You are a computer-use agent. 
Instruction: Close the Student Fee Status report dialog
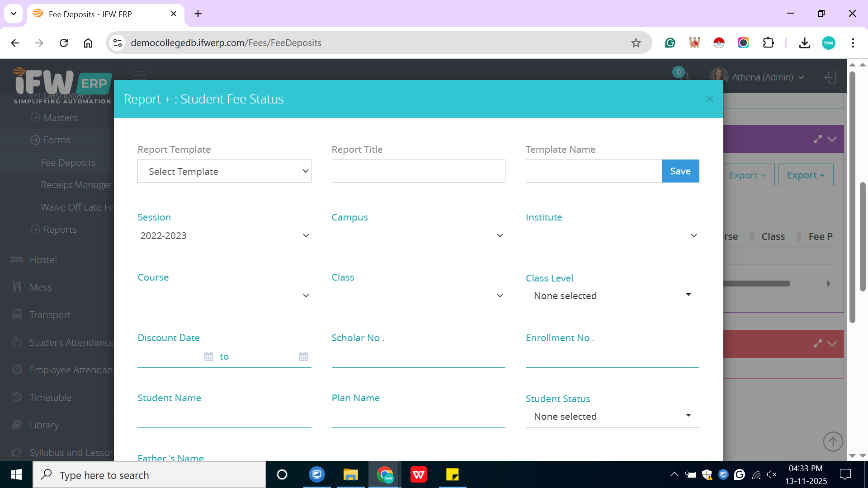coord(710,99)
